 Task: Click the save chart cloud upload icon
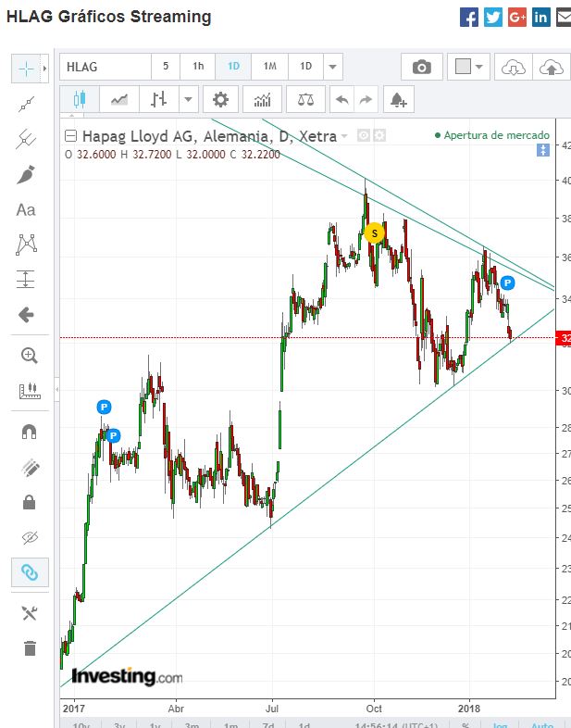tap(552, 67)
